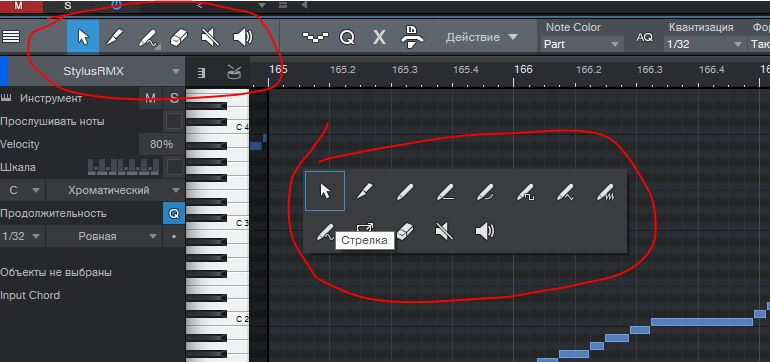This screenshot has width=770, height=362.
Task: Click the Velocity 80% value field
Action: point(161,144)
